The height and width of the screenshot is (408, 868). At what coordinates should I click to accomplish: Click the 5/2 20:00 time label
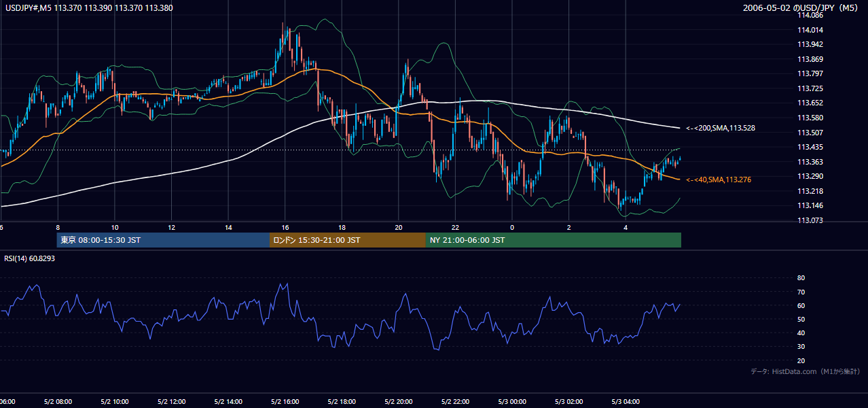pos(399,402)
